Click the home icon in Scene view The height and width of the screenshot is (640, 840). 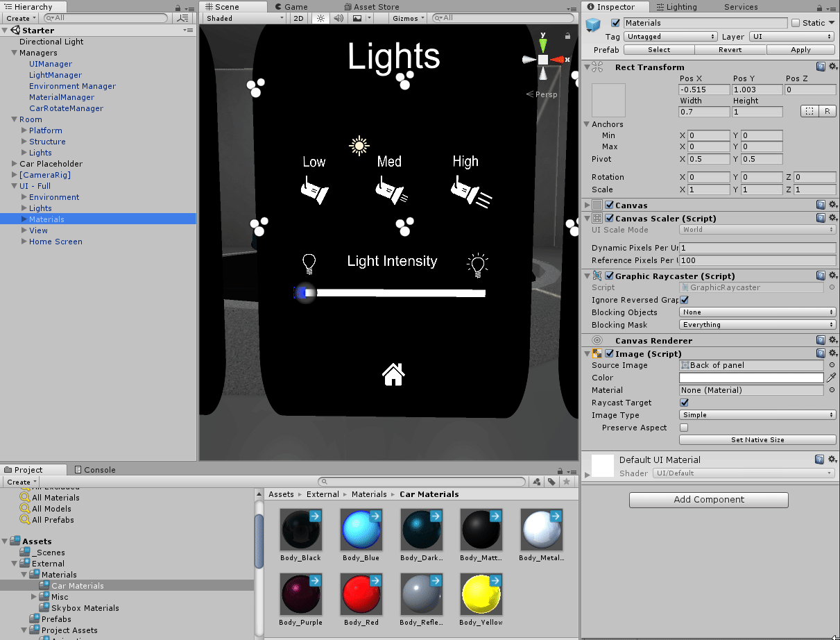click(393, 374)
